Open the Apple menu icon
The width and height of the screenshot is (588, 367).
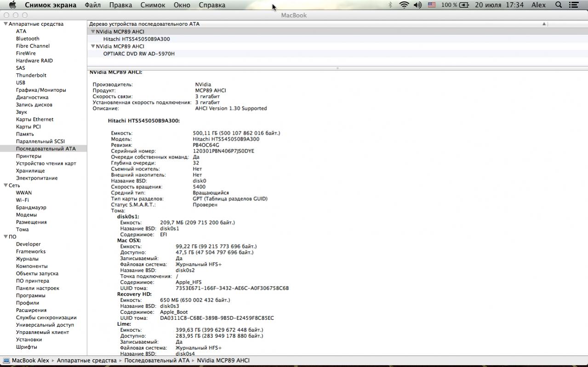pyautogui.click(x=12, y=5)
